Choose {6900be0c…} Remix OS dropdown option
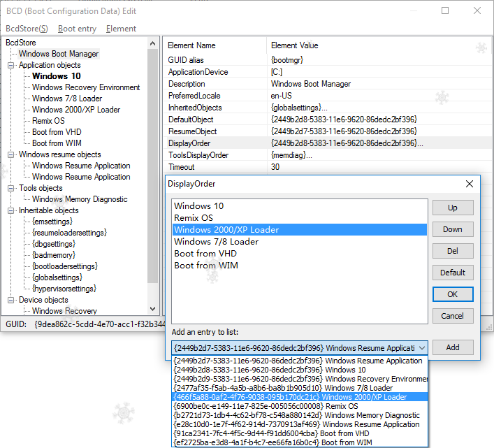 tap(300, 406)
